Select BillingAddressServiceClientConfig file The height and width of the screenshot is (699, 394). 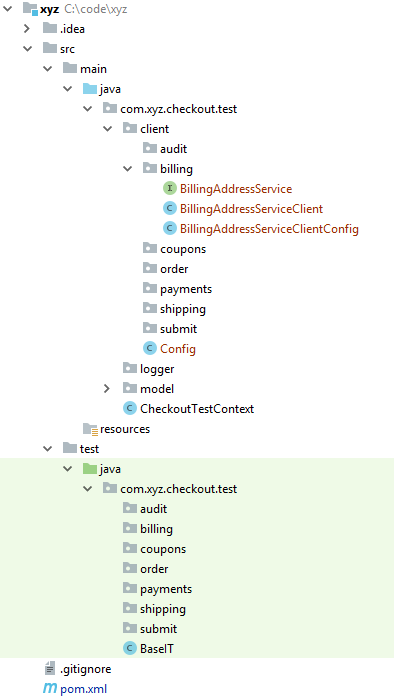pos(269,229)
